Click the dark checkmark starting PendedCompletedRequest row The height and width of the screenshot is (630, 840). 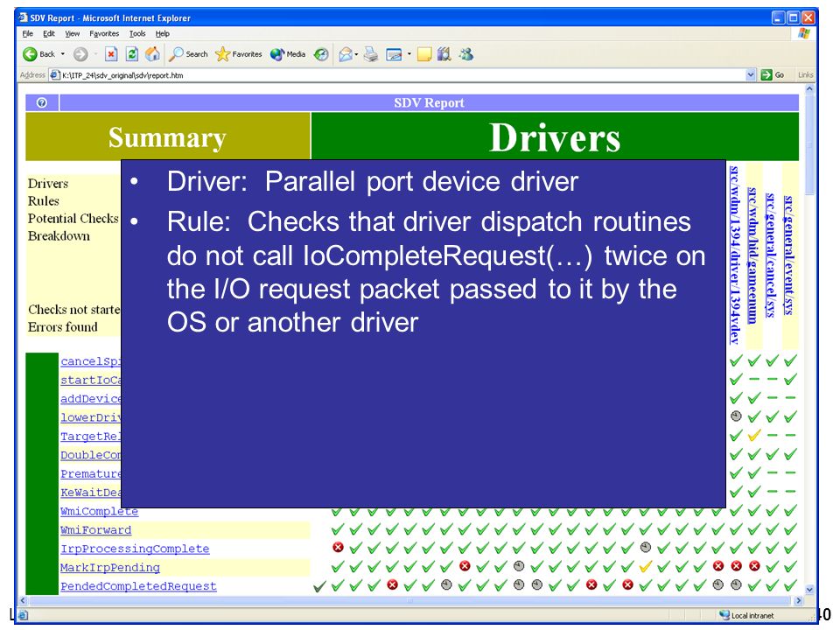click(x=319, y=586)
